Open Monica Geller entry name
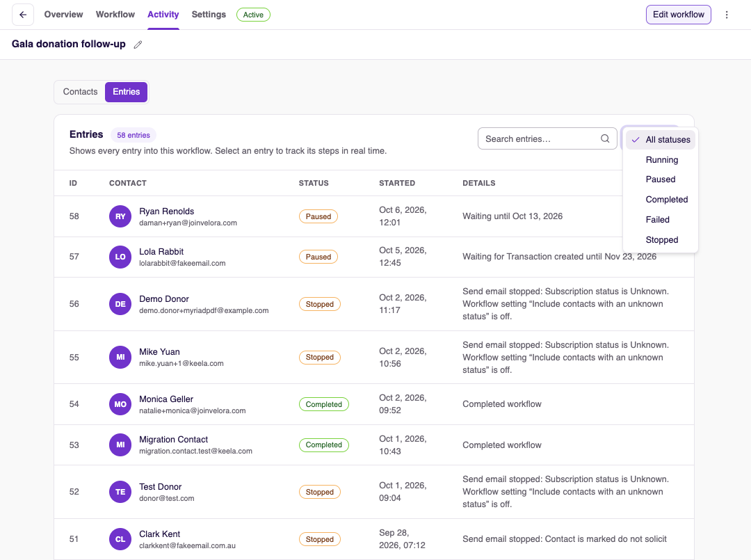This screenshot has width=751, height=560. pos(166,399)
